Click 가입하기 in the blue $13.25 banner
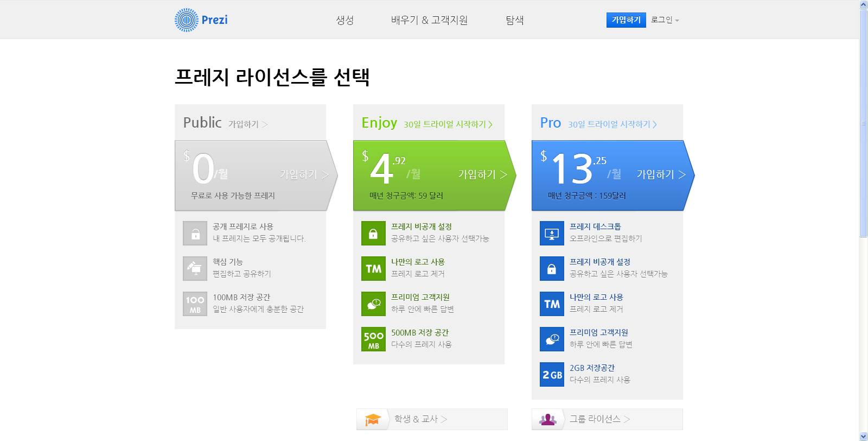 pyautogui.click(x=661, y=174)
